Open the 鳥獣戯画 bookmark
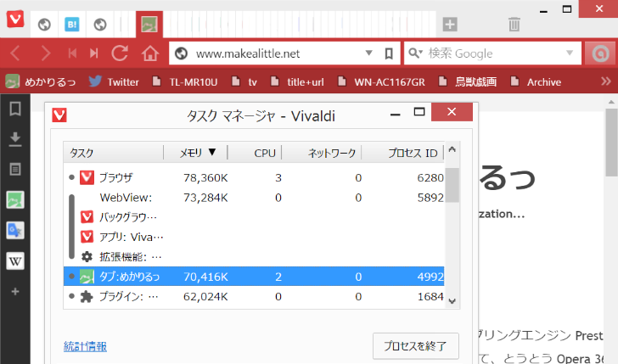 (468, 81)
